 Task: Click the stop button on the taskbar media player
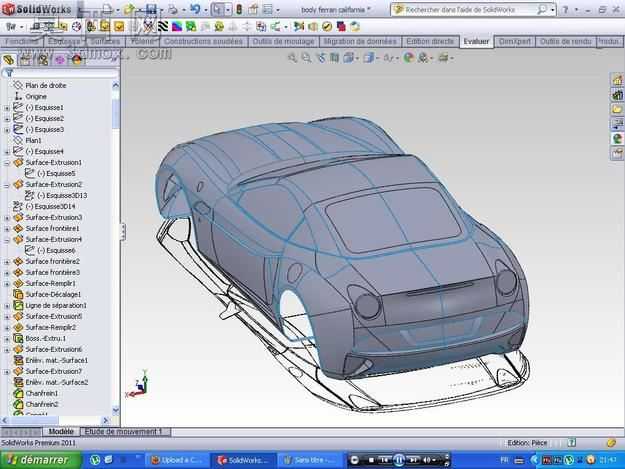tap(371, 460)
